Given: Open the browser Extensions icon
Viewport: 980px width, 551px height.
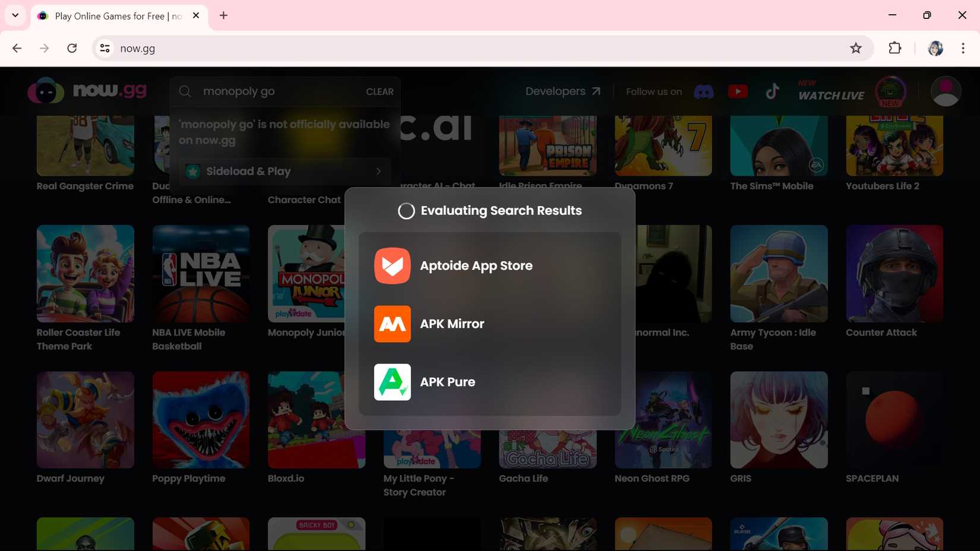Looking at the screenshot, I should (x=894, y=49).
